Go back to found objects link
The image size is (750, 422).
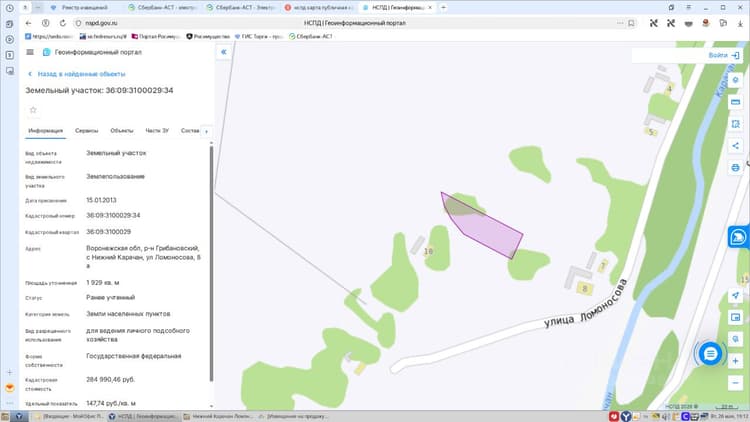[77, 74]
